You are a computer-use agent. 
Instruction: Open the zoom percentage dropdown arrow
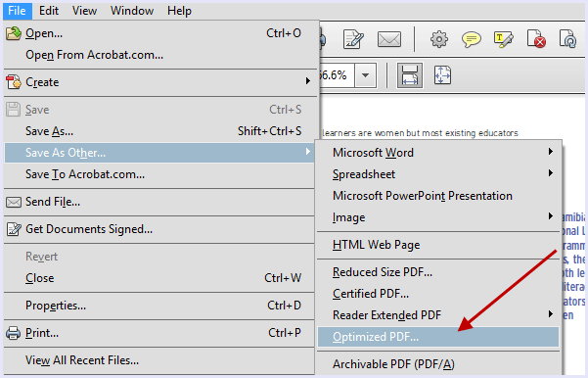366,75
